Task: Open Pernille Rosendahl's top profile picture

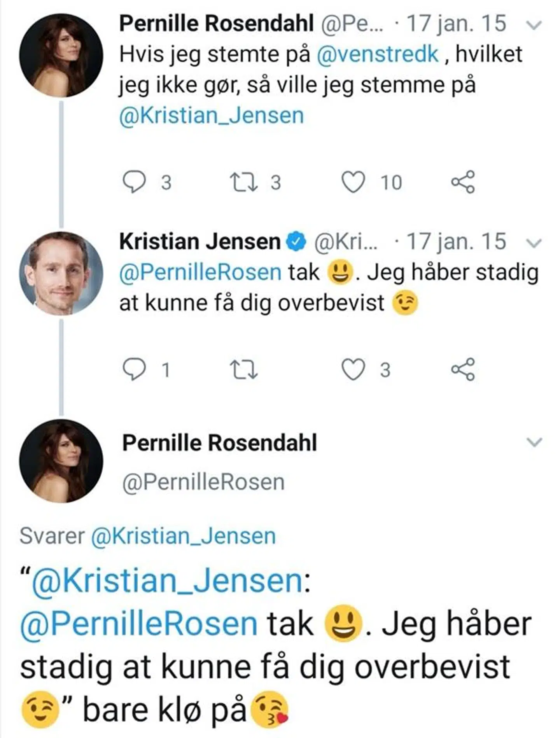Action: point(61,56)
